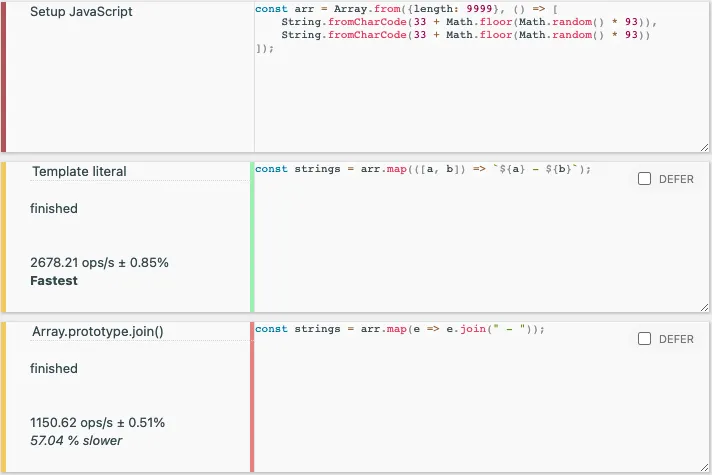Enable DEFER checkbox for Array.prototype.join() test

pyautogui.click(x=644, y=339)
